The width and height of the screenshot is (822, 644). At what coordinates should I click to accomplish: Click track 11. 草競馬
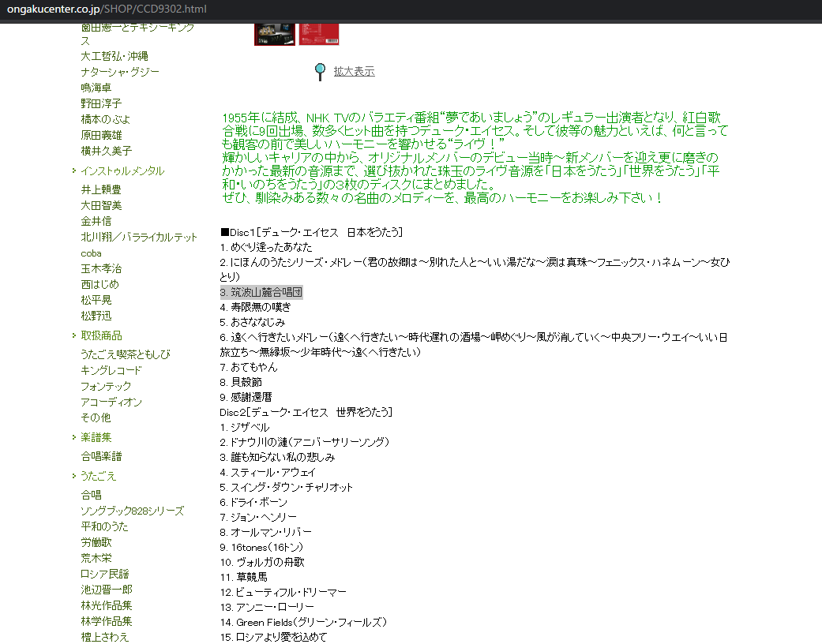point(244,577)
